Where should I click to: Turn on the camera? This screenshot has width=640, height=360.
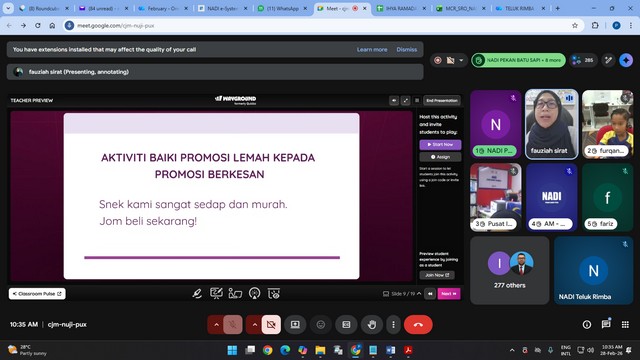271,324
